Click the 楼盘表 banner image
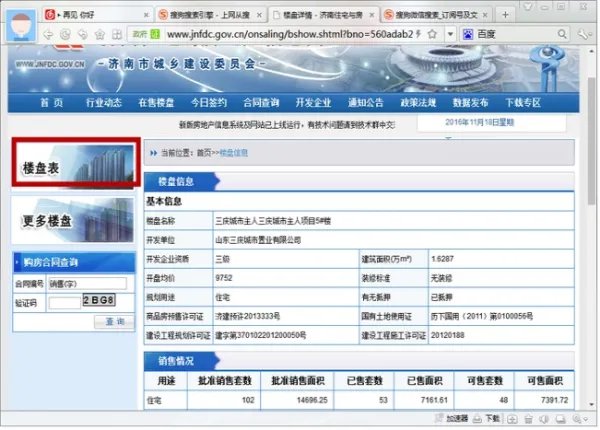Image resolution: width=600 pixels, height=430 pixels. pyautogui.click(x=76, y=163)
